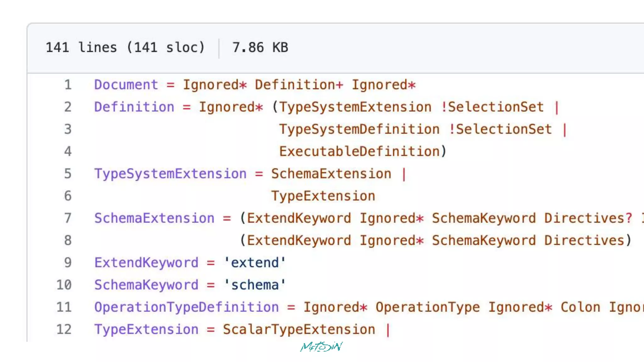Select line number 9 in gutter
The width and height of the screenshot is (644, 362).
pyautogui.click(x=68, y=263)
